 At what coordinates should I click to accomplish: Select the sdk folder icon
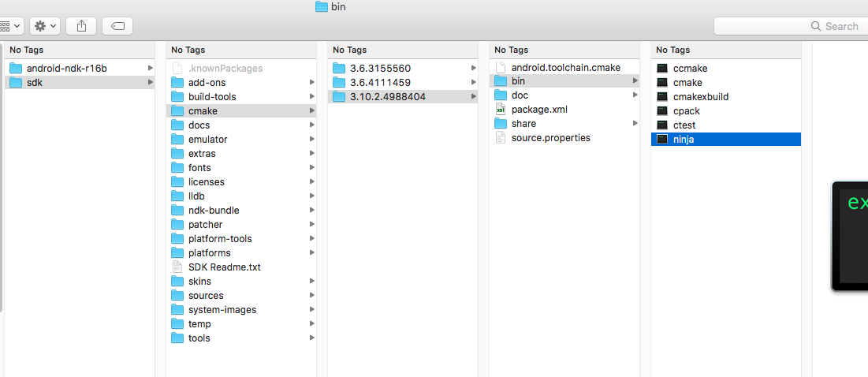coord(16,83)
